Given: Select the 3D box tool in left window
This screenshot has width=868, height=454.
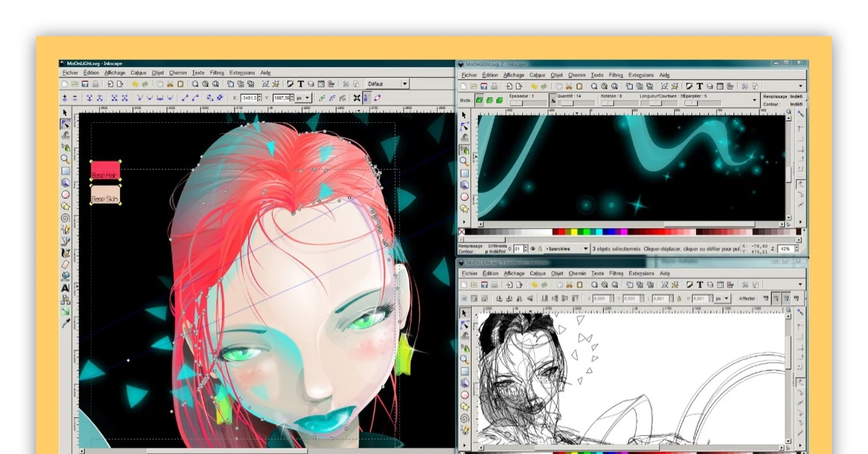Looking at the screenshot, I should click(64, 182).
